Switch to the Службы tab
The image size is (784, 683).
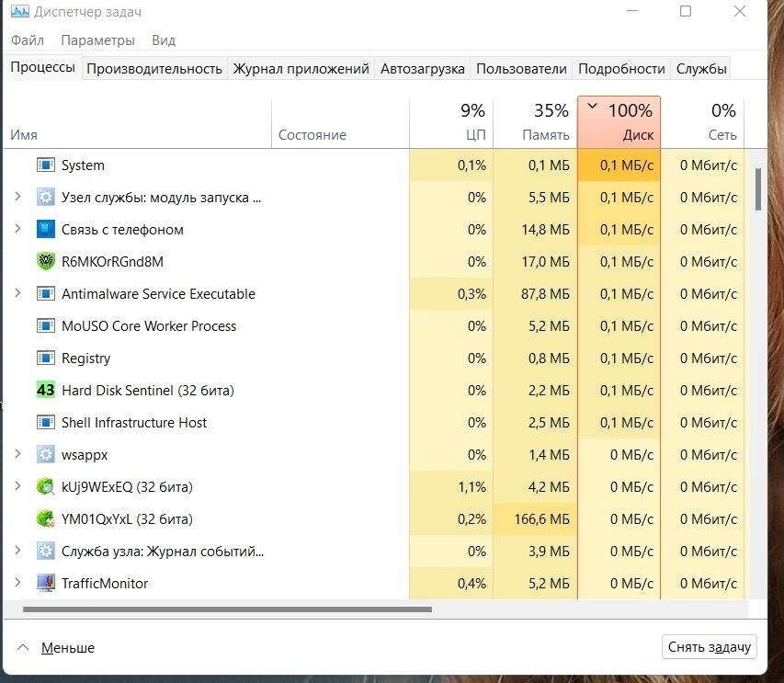click(x=701, y=69)
